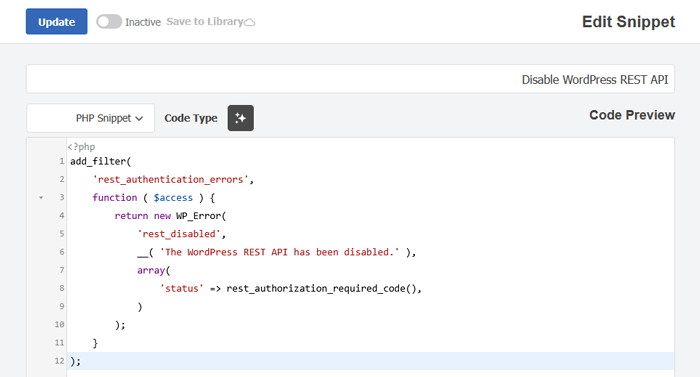
Task: Click the Update button
Action: point(56,21)
